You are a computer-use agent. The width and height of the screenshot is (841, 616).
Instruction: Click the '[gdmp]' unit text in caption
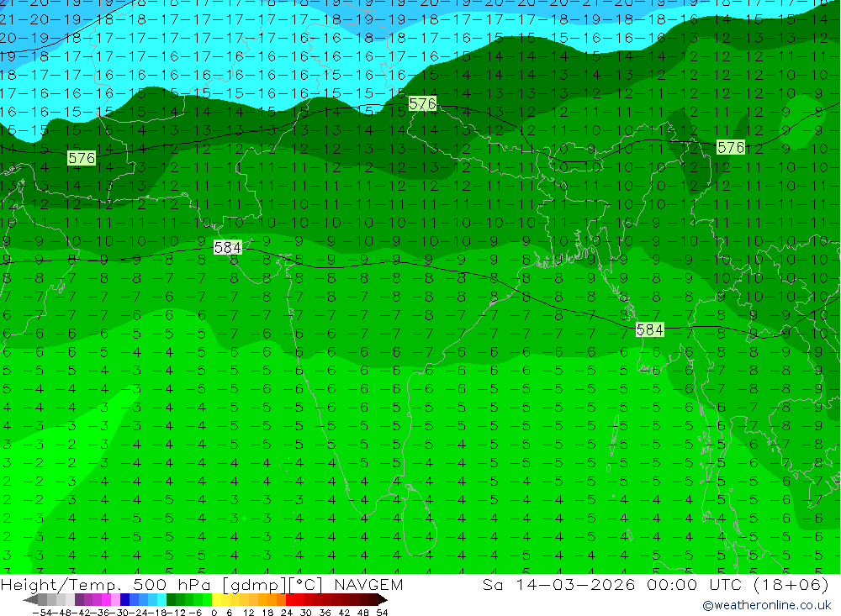pyautogui.click(x=255, y=584)
